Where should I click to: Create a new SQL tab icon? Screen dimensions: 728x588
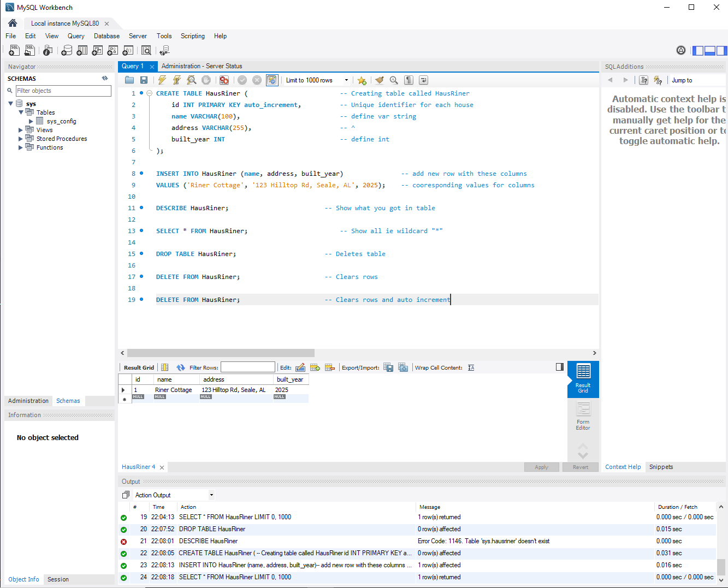14,50
